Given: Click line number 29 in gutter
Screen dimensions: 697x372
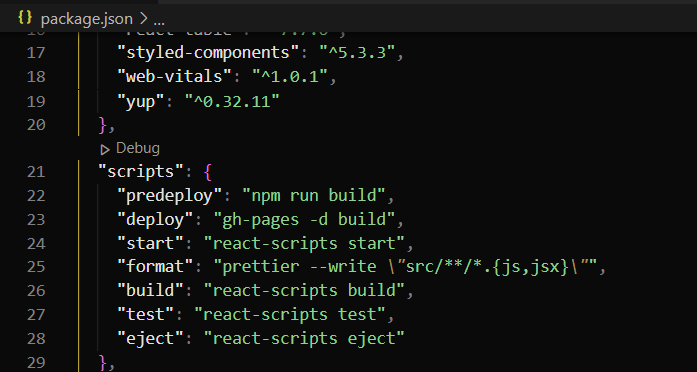Looking at the screenshot, I should pyautogui.click(x=36, y=362).
